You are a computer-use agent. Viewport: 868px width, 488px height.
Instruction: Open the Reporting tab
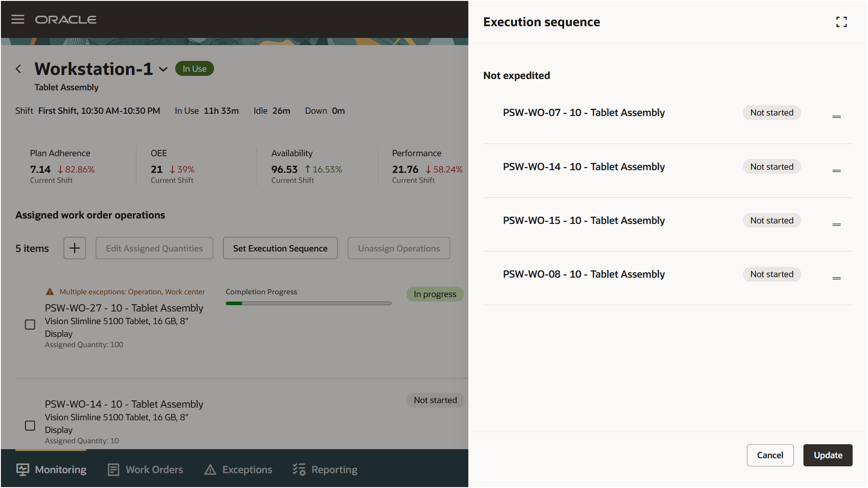tap(325, 469)
